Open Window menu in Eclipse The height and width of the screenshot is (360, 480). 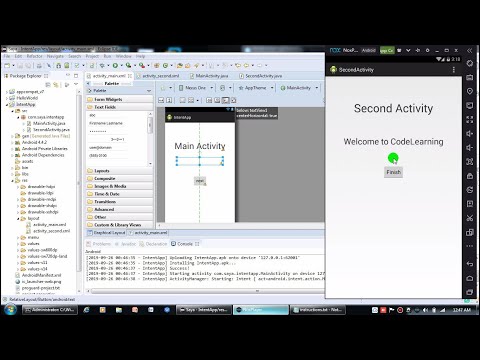pos(123,56)
